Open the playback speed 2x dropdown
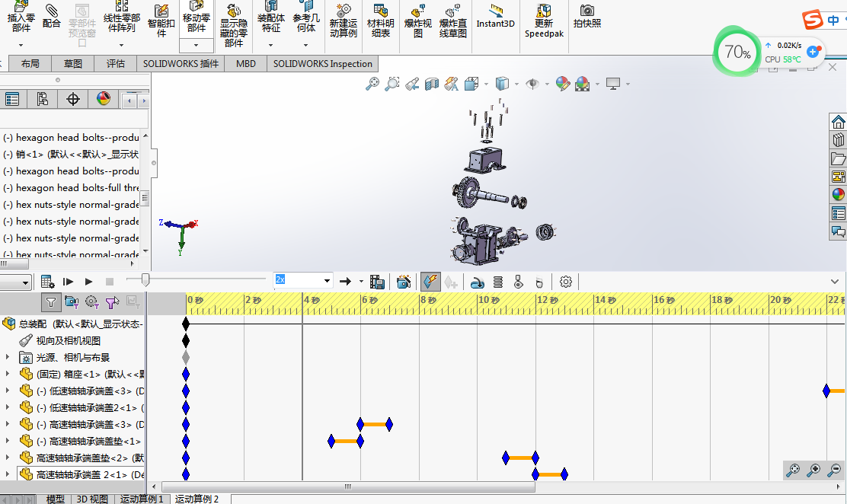 pyautogui.click(x=327, y=281)
